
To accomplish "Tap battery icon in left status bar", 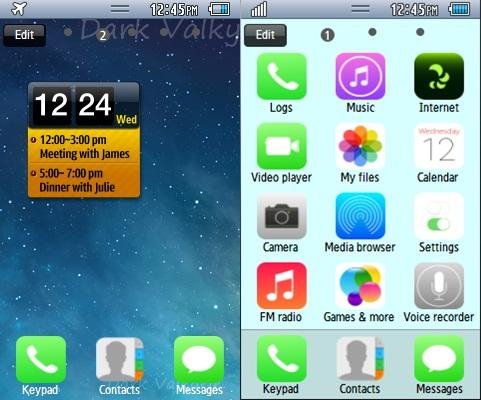I will point(219,9).
